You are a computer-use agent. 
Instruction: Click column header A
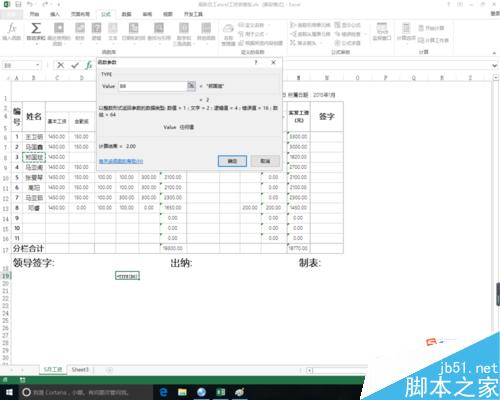[16, 78]
